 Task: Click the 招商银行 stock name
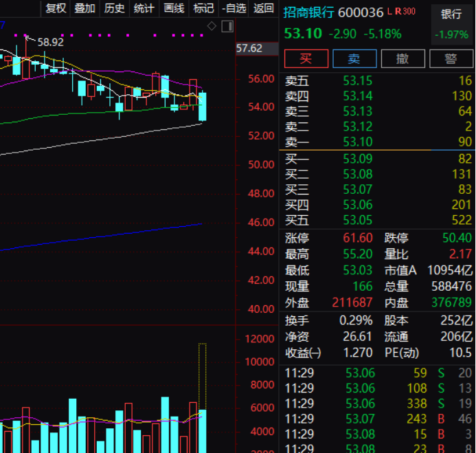[x=309, y=12]
